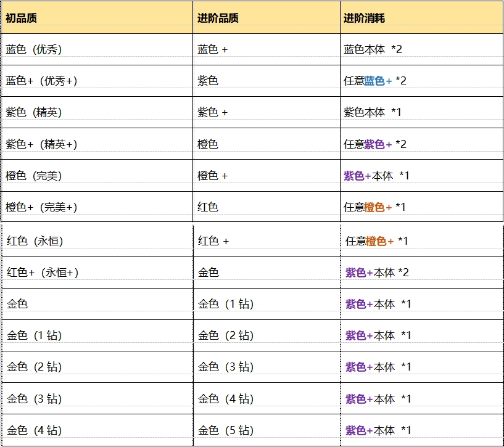Select the 橙色+（完美+）cell
Screen dimensions: 504x447
[x=42, y=207]
